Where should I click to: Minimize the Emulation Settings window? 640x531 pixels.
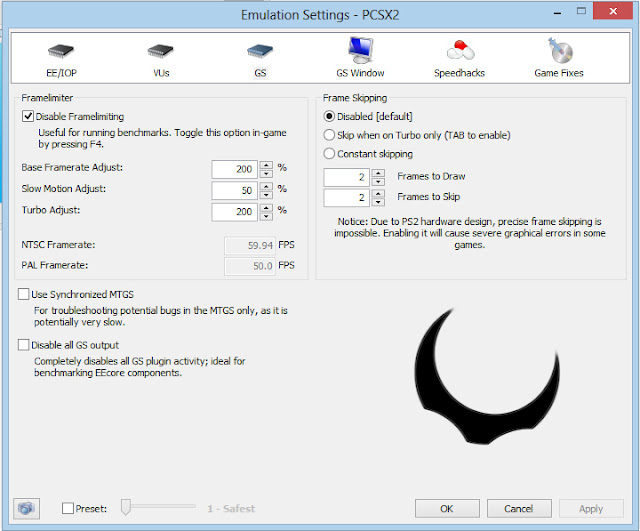(558, 12)
